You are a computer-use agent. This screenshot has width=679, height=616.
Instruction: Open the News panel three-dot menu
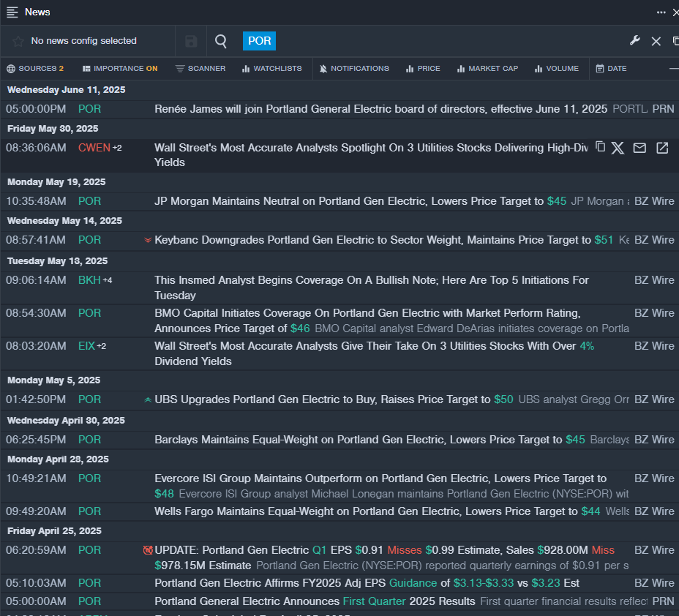click(x=661, y=12)
